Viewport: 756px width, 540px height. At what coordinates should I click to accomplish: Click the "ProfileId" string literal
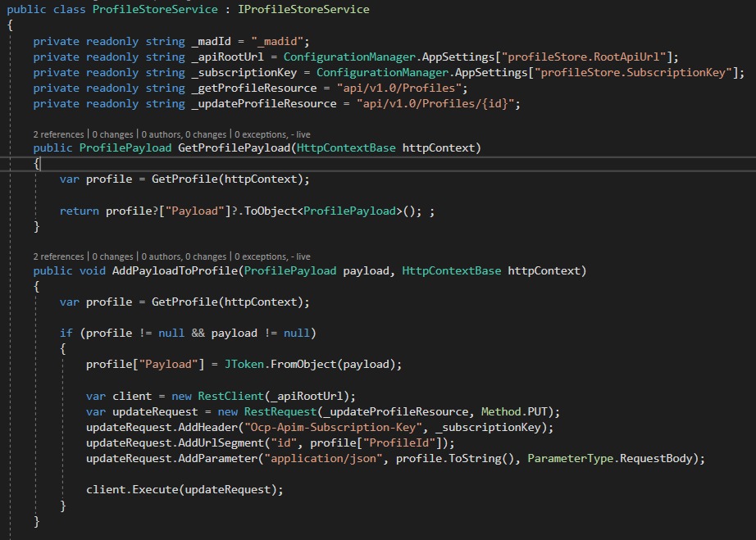(399, 442)
